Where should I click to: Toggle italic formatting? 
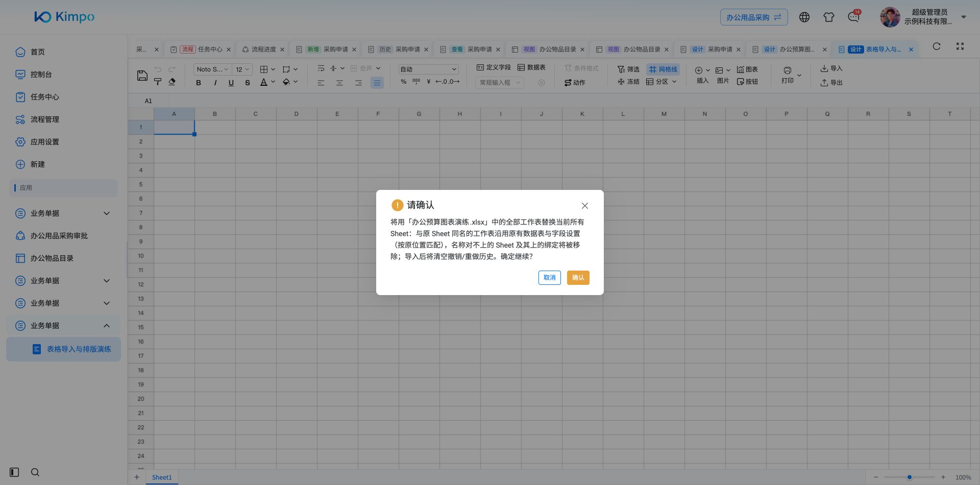click(215, 83)
